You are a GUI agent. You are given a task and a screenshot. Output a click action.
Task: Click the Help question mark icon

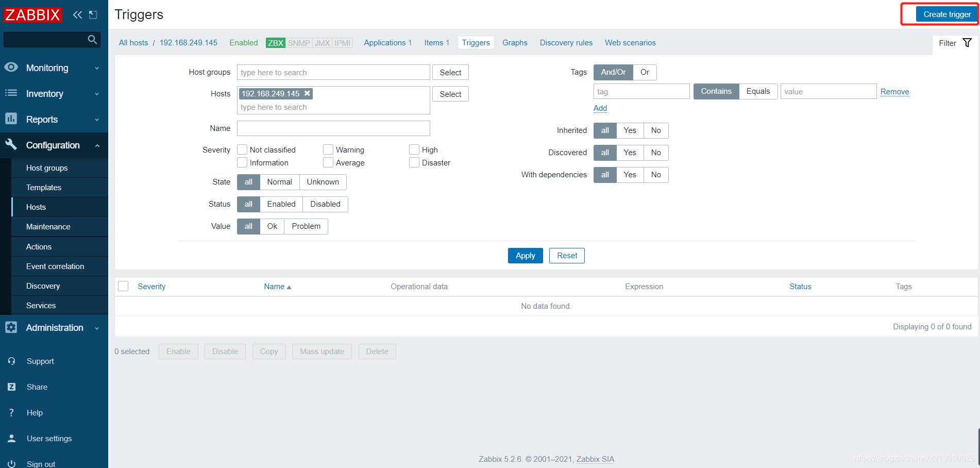click(11, 413)
